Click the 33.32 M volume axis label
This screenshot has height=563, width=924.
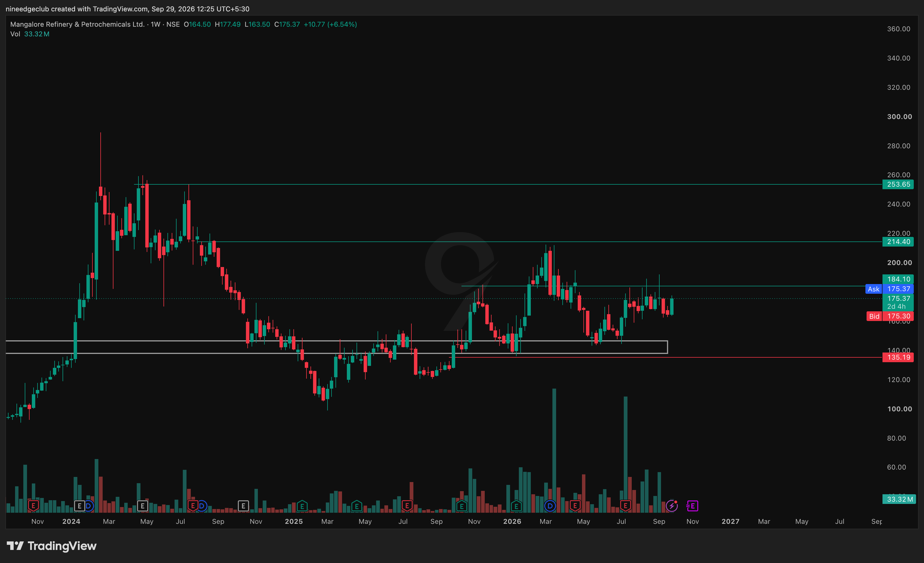click(x=899, y=499)
